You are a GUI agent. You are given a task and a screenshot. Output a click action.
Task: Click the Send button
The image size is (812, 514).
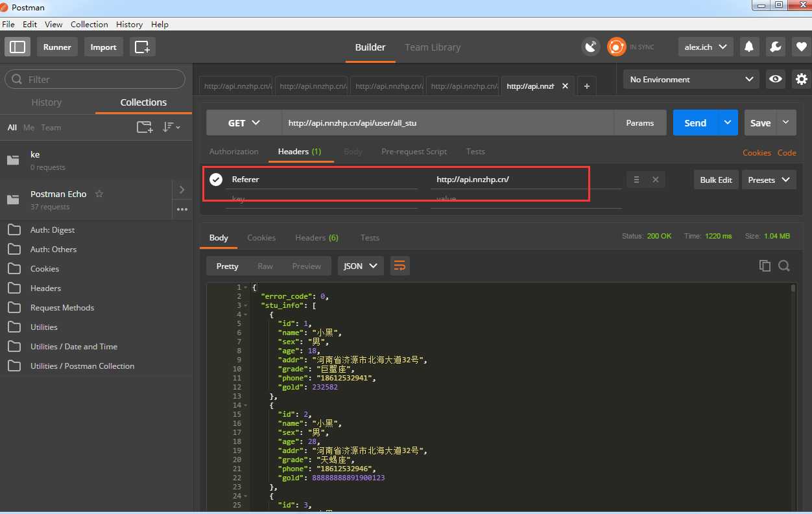[695, 123]
